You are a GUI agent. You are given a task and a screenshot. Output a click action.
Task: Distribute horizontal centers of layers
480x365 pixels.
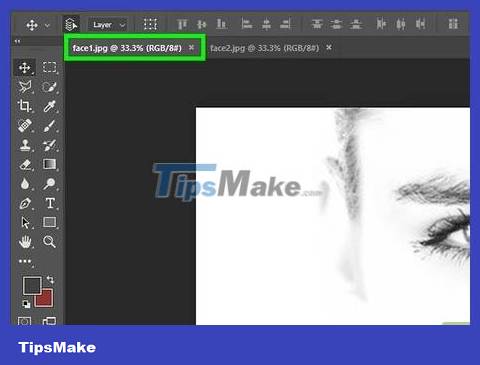401,24
